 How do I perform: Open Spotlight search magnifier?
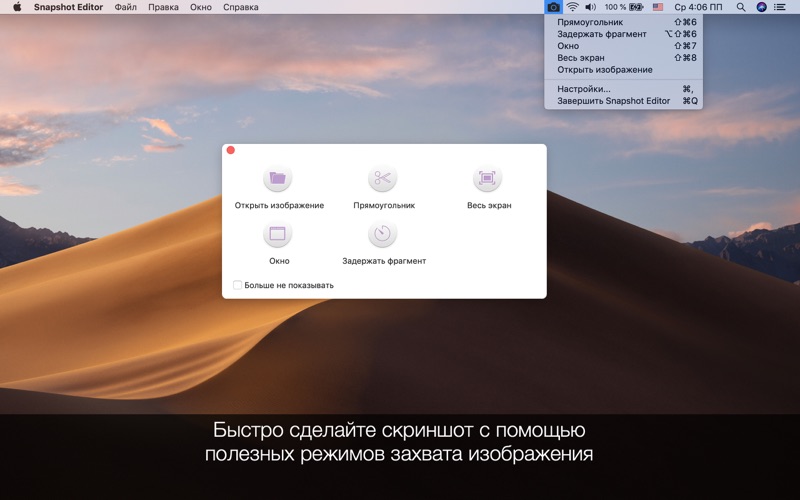741,7
